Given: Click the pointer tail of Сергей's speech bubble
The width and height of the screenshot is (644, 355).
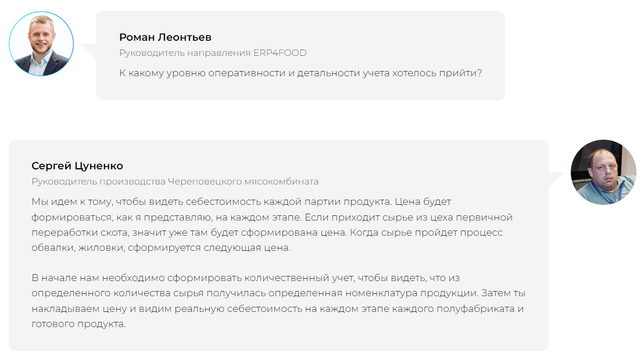Looking at the screenshot, I should 556,178.
